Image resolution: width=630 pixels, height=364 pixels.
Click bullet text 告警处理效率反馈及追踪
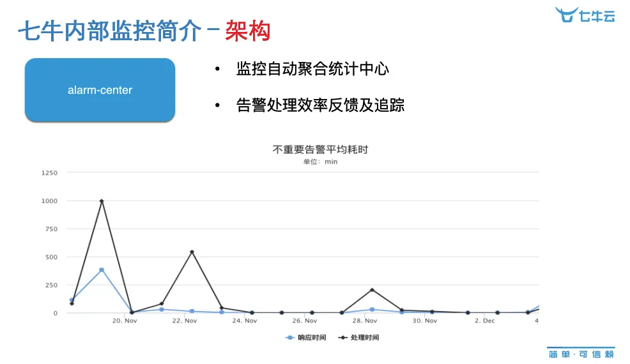pyautogui.click(x=320, y=105)
